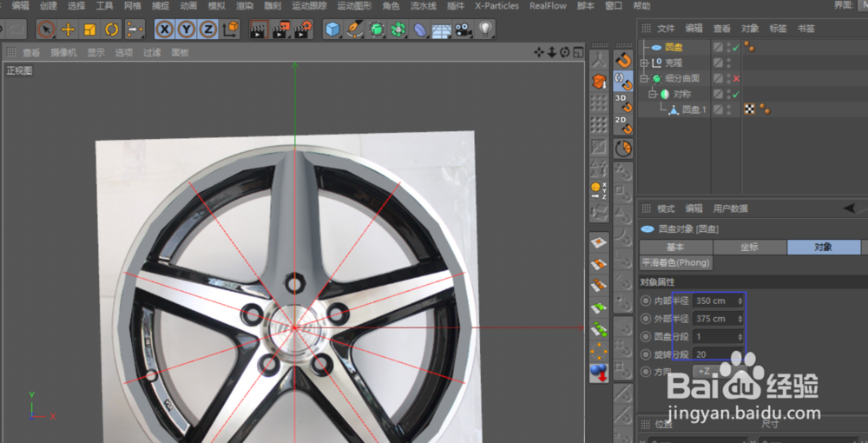Open the array modeling objects icon
Screen dimensions: 868x443
398,30
